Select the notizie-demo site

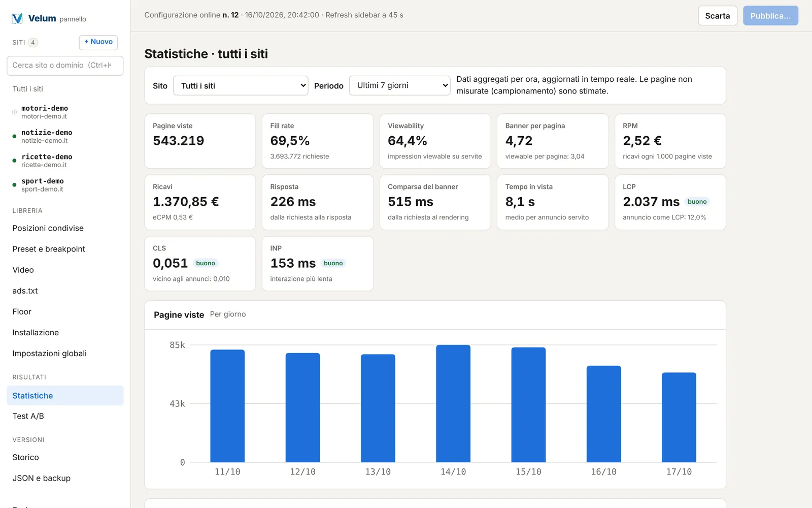coord(65,136)
